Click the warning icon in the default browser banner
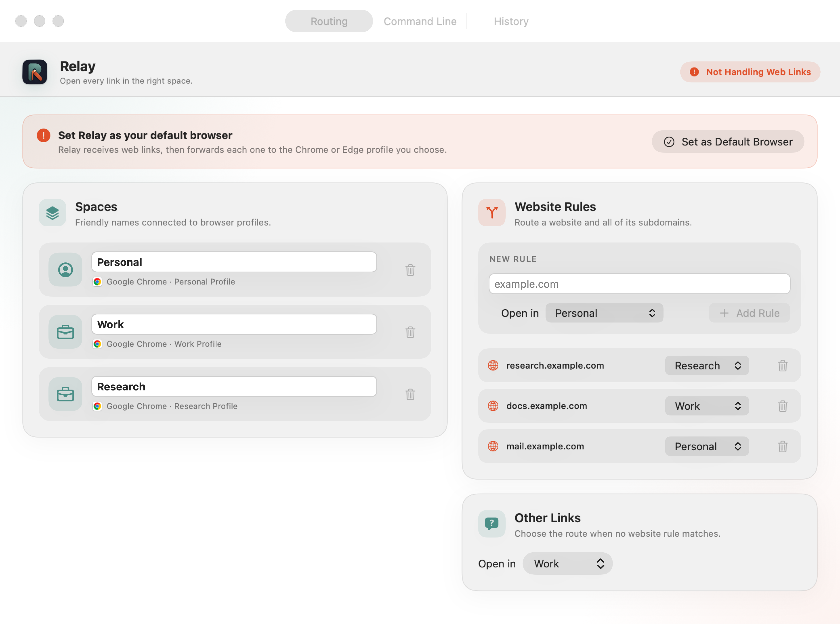The width and height of the screenshot is (840, 624). [43, 135]
